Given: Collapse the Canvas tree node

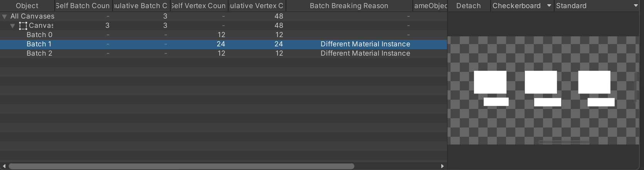Looking at the screenshot, I should [x=13, y=26].
